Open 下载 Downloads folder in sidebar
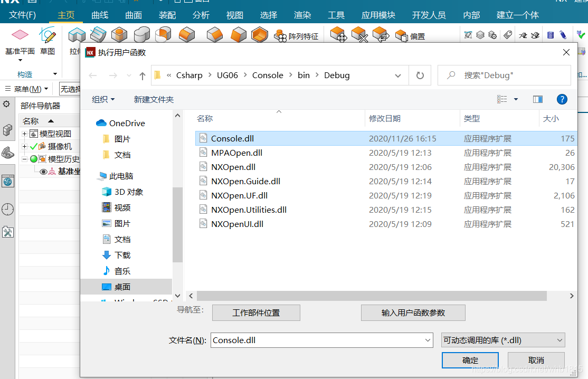Viewport: 588px width, 379px height. pyautogui.click(x=116, y=255)
